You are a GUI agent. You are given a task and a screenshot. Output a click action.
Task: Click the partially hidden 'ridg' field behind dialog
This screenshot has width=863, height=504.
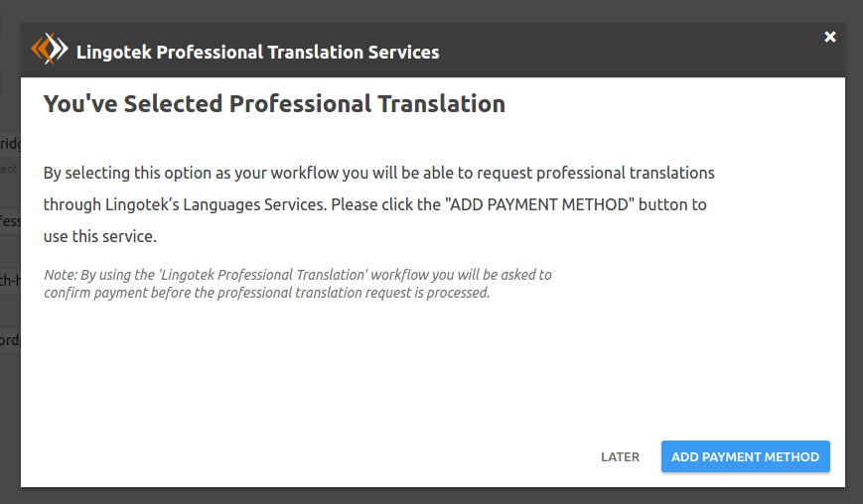(10, 142)
